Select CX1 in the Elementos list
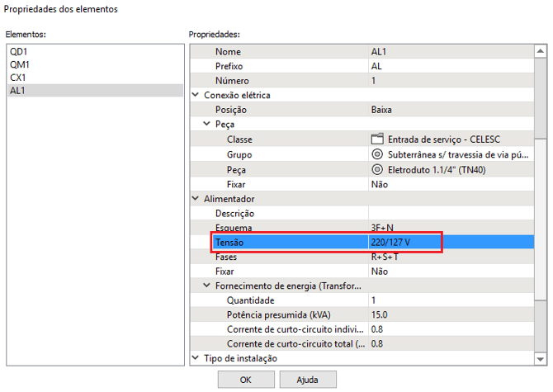The image size is (553, 392). [17, 78]
